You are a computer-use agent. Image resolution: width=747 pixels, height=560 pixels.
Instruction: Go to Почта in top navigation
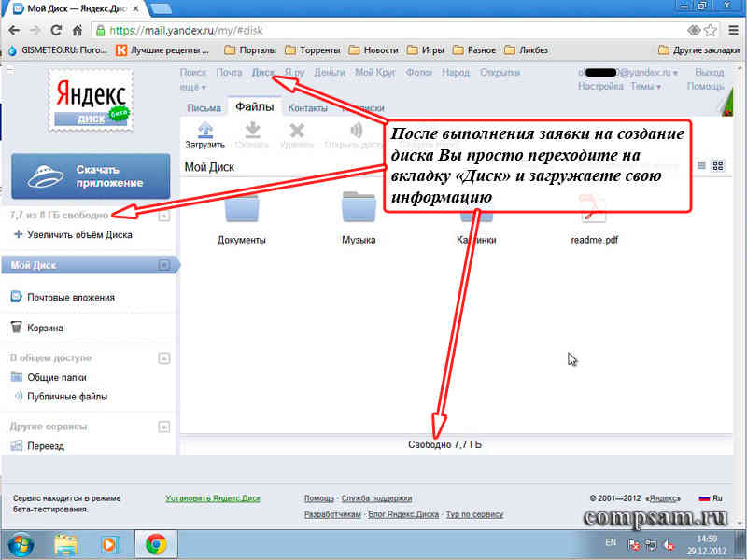229,73
